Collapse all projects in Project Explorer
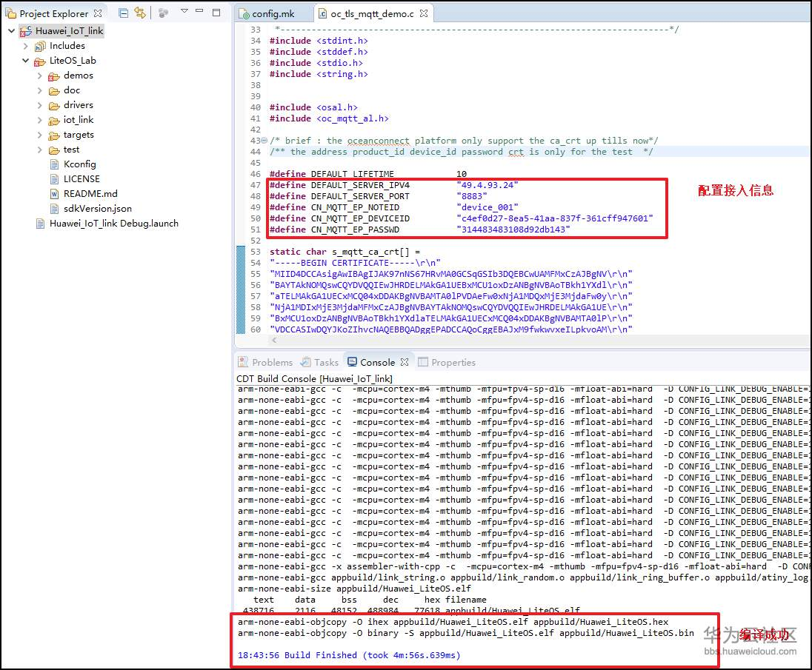This screenshot has width=812, height=670. point(122,13)
